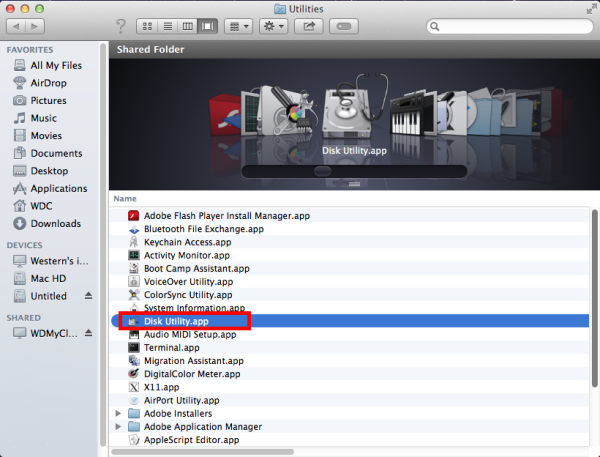Switch to column view

coord(188,26)
